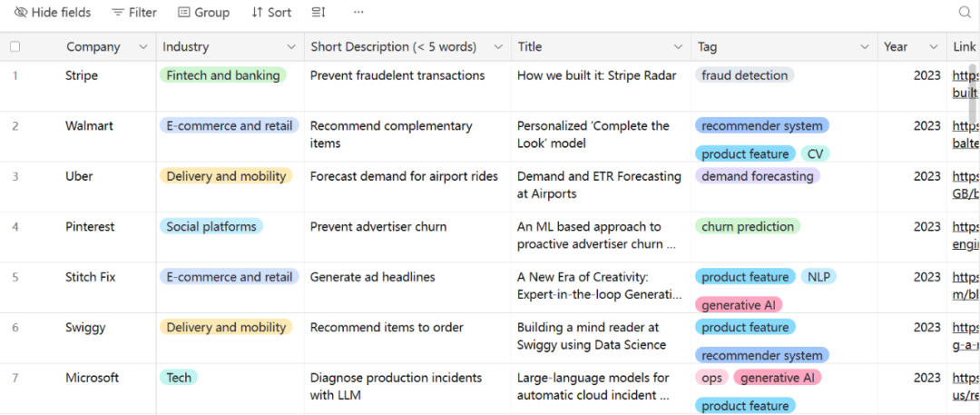Click the vertical scrollbar thumb
Viewport: 980px width, 415px height.
(973, 92)
